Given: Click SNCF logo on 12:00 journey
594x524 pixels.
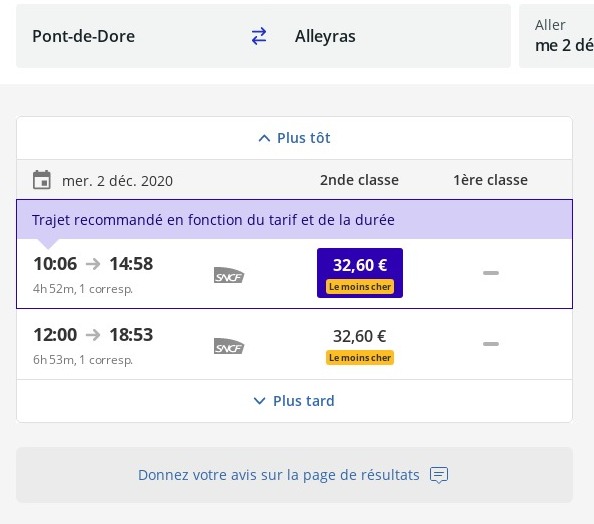Looking at the screenshot, I should [x=229, y=346].
